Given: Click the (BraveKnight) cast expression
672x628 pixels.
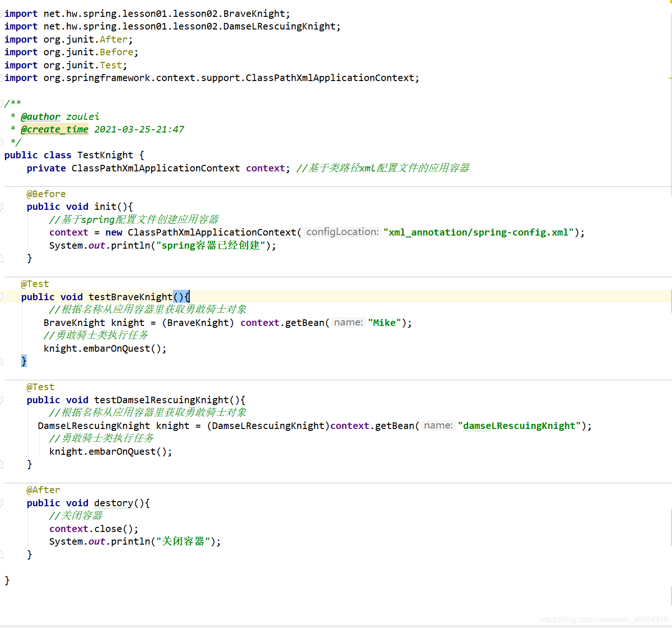Looking at the screenshot, I should (198, 323).
